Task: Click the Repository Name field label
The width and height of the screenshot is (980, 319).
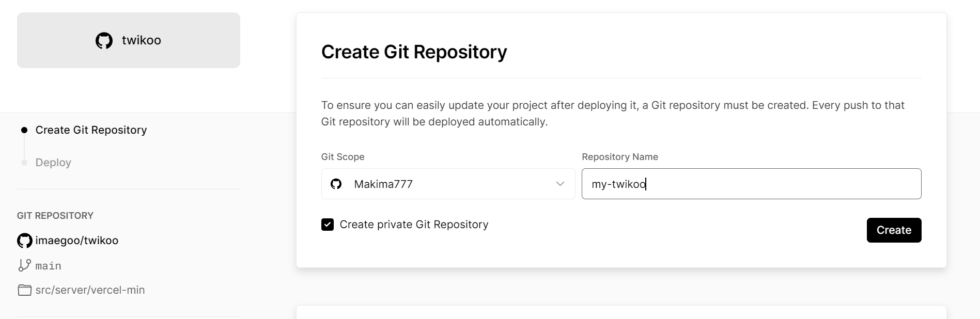Action: pos(620,157)
